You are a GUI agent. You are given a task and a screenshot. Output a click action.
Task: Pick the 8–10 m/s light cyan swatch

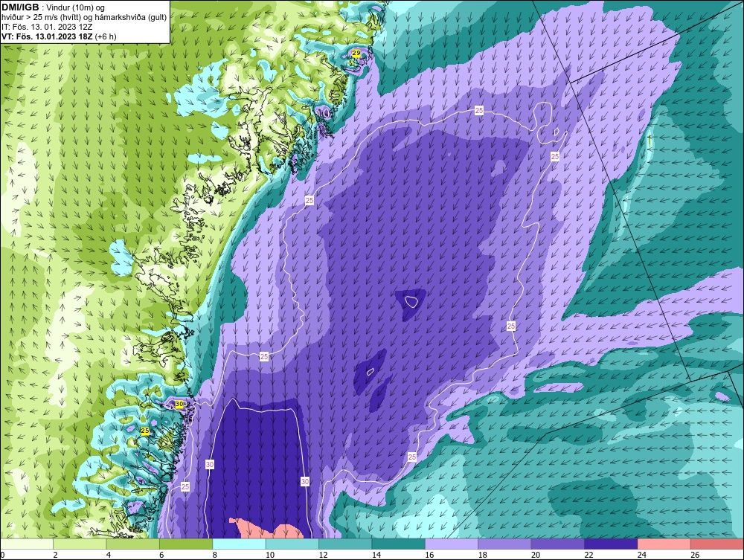click(x=239, y=544)
